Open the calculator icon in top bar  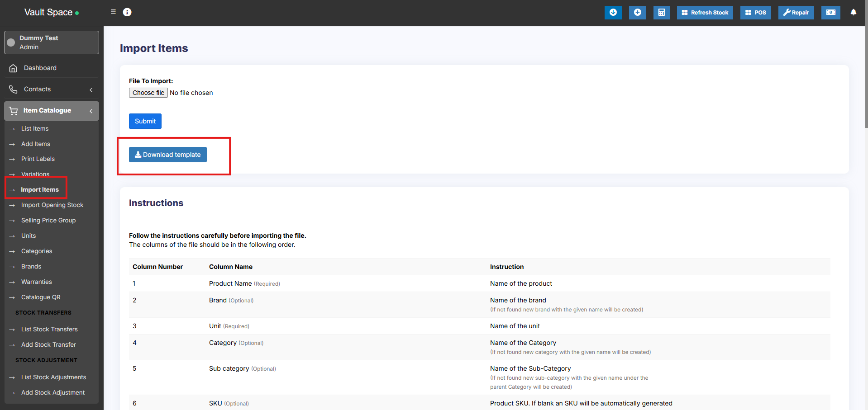point(661,13)
